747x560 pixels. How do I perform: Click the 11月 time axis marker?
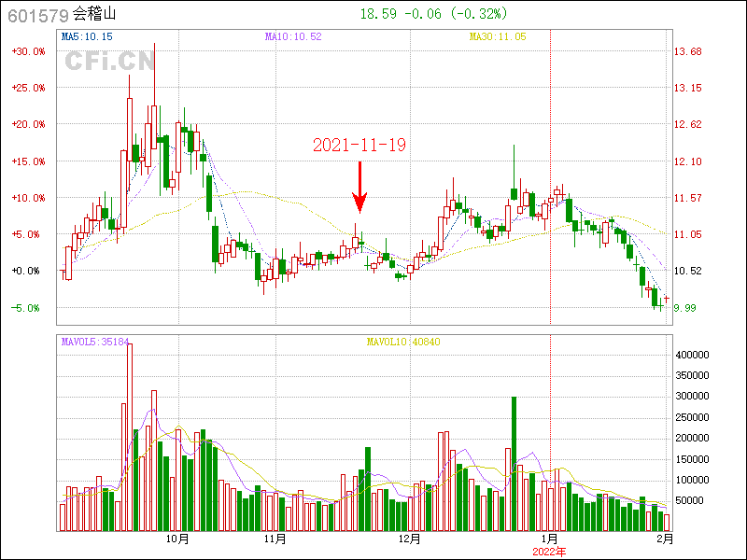[275, 539]
